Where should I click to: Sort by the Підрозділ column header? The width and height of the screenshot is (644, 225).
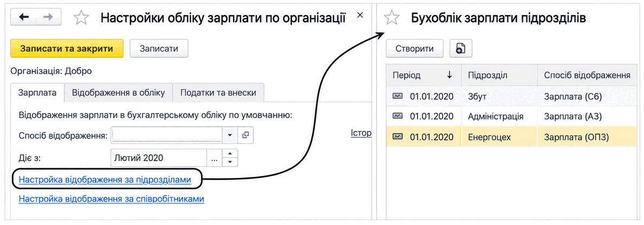[x=499, y=75]
